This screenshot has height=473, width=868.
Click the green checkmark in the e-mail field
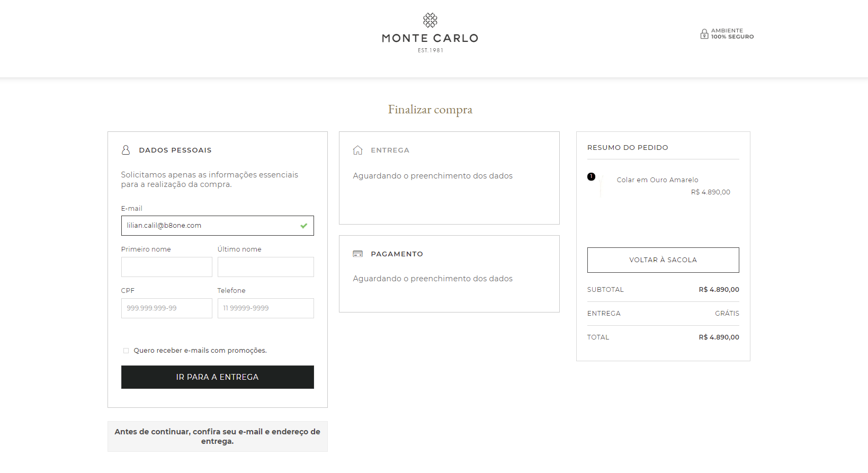304,226
